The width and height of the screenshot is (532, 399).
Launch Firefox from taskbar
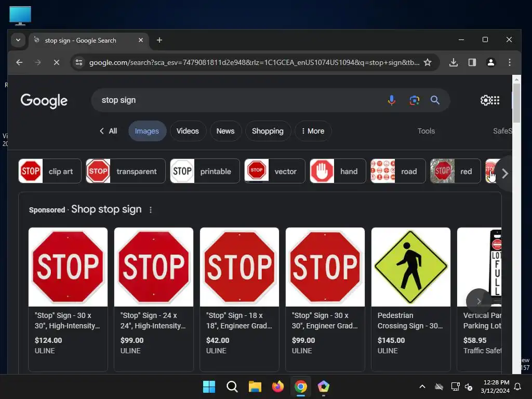(x=278, y=387)
